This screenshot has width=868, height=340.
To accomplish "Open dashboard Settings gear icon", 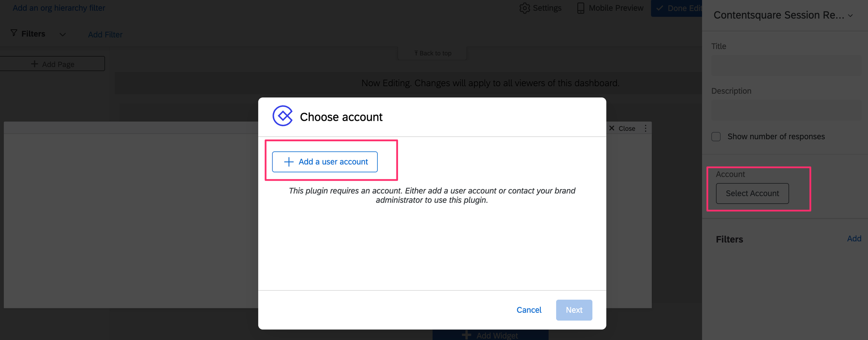I will [x=524, y=8].
